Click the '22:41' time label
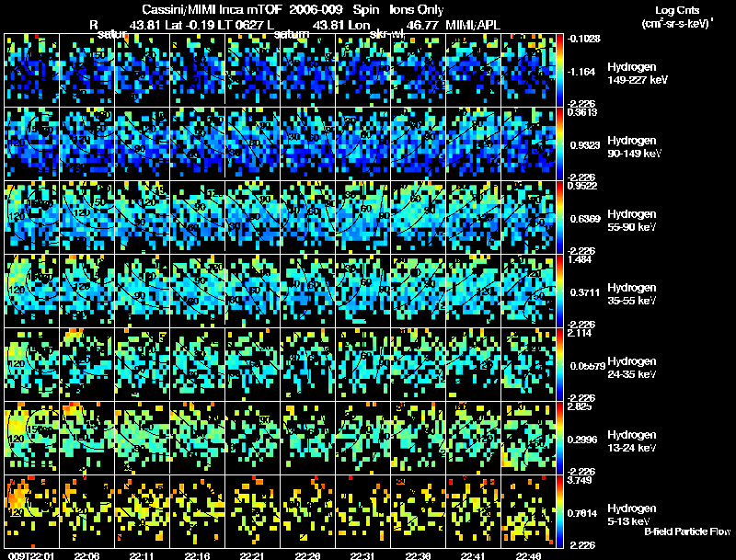The width and height of the screenshot is (736, 560). click(x=473, y=555)
